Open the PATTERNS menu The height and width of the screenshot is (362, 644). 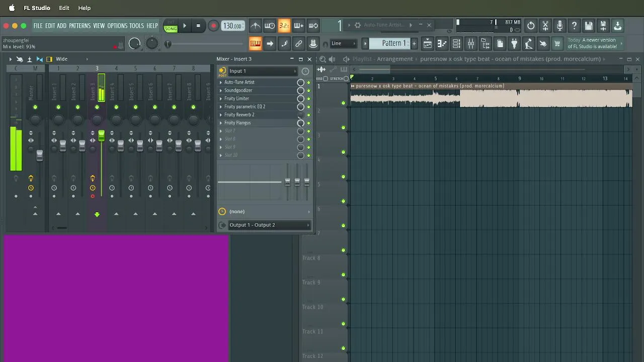(x=79, y=26)
